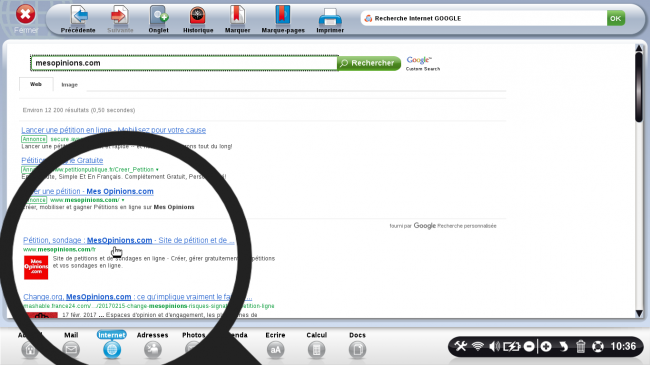Click the red Fermer close button

click(26, 15)
